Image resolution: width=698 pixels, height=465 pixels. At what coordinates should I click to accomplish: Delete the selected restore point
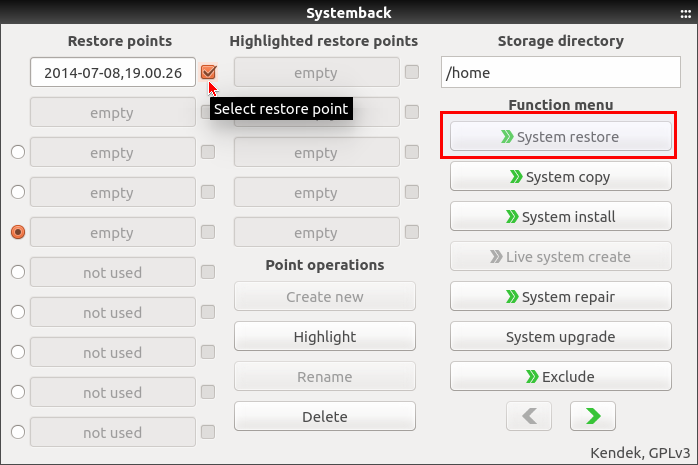click(325, 416)
